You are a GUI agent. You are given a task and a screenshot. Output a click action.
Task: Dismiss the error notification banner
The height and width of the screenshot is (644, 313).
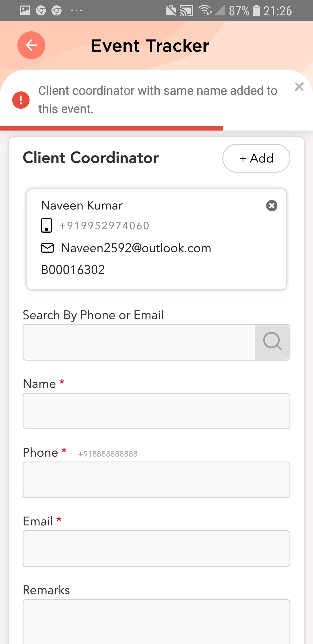[x=299, y=87]
